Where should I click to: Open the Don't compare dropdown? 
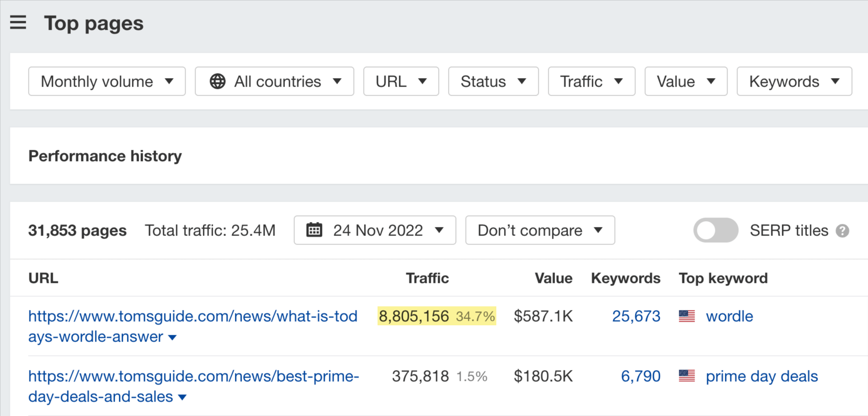coord(540,230)
